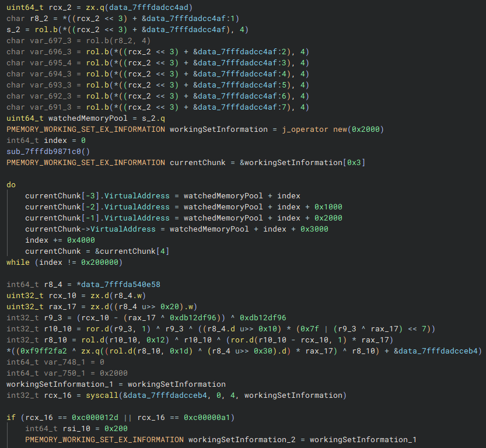
Task: Click variable var_691_3
Action: click(x=51, y=107)
